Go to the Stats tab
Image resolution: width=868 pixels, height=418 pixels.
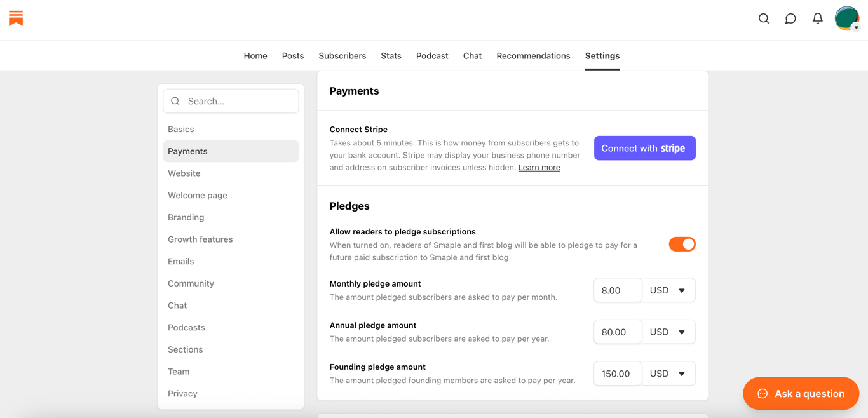[x=391, y=56]
